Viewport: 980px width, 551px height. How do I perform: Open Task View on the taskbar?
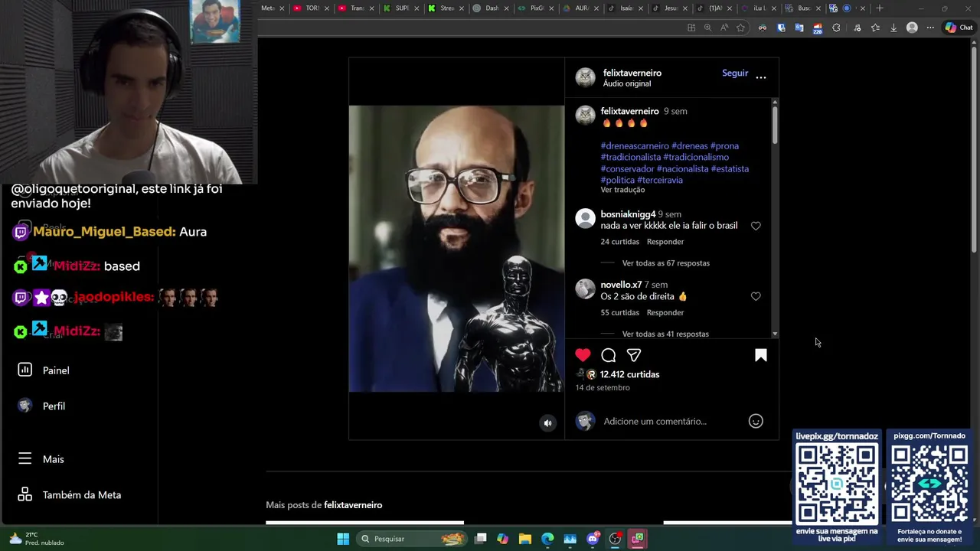[481, 539]
